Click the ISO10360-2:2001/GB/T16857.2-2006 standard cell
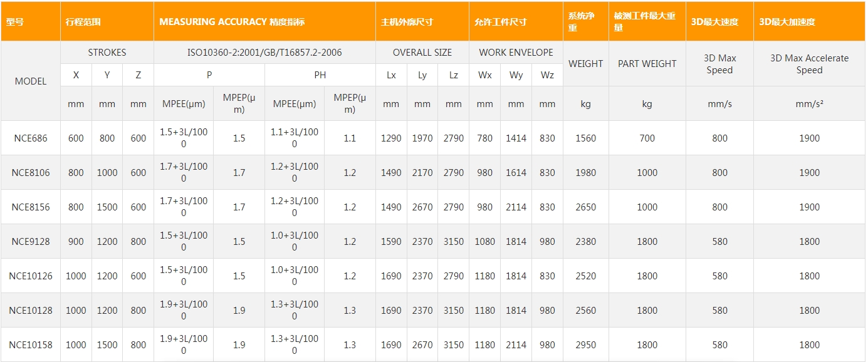Viewport: 868px width, 362px height. point(264,53)
